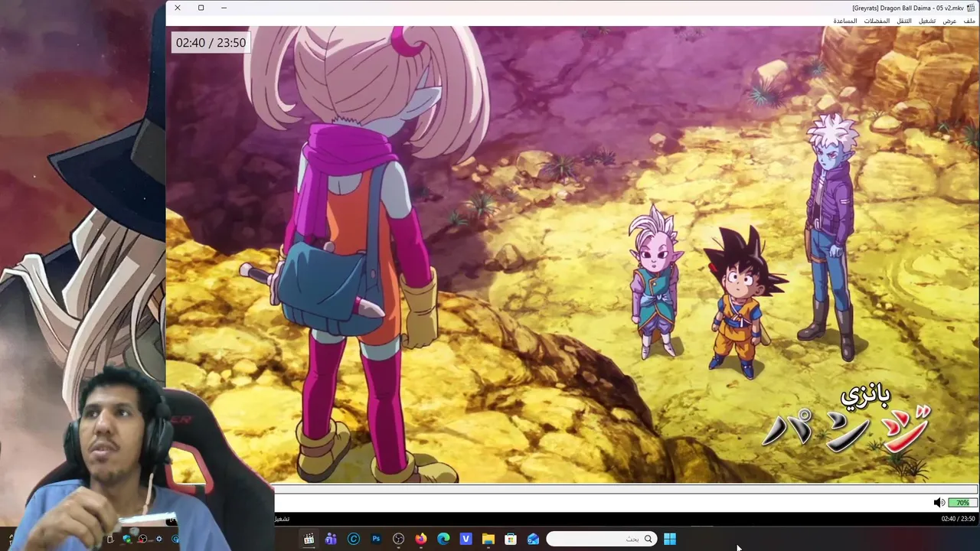
Task: Open Firefox from the taskbar
Action: [x=421, y=539]
